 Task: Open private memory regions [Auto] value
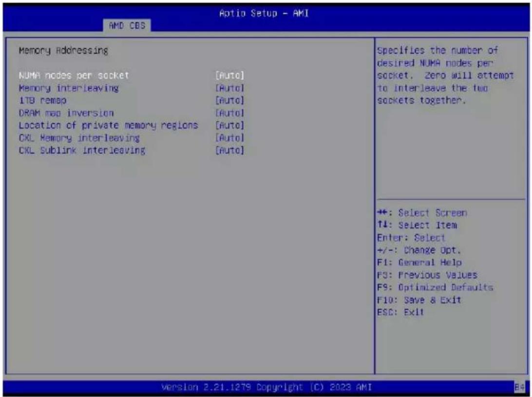[x=229, y=125]
